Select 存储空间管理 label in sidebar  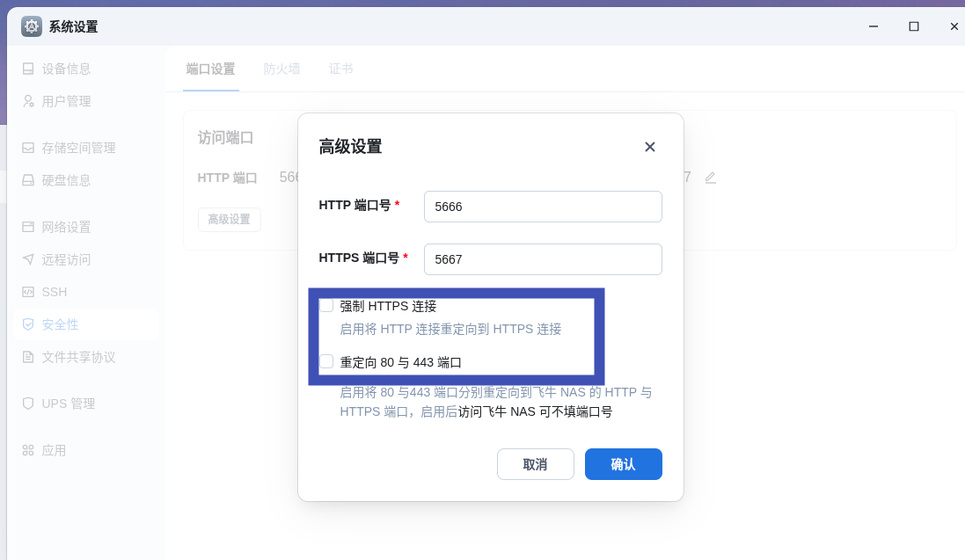[79, 149]
